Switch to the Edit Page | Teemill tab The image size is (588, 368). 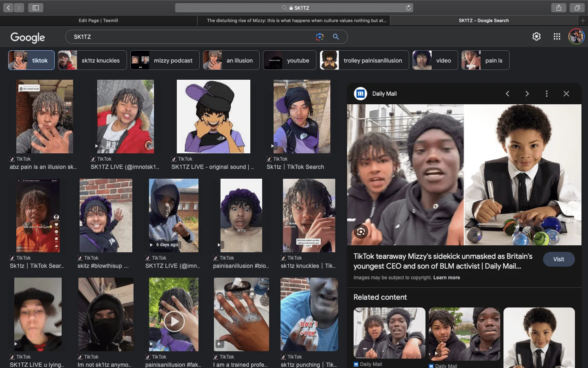[98, 20]
